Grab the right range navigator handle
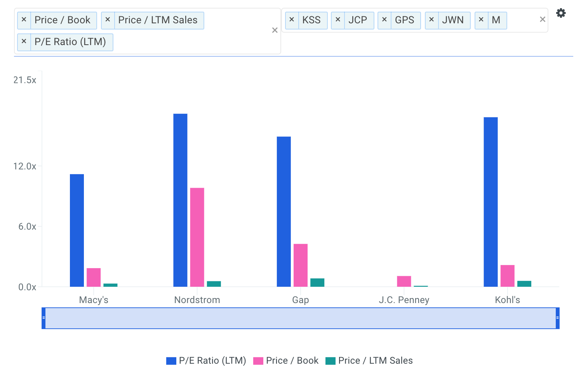The width and height of the screenshot is (588, 380). pos(557,318)
